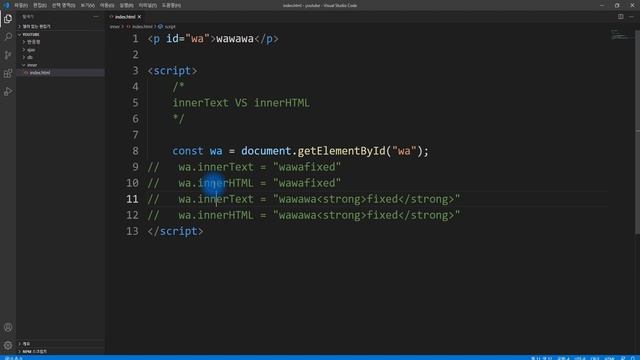The image size is (640, 360).
Task: Open the Source Control view
Action: [x=8, y=55]
